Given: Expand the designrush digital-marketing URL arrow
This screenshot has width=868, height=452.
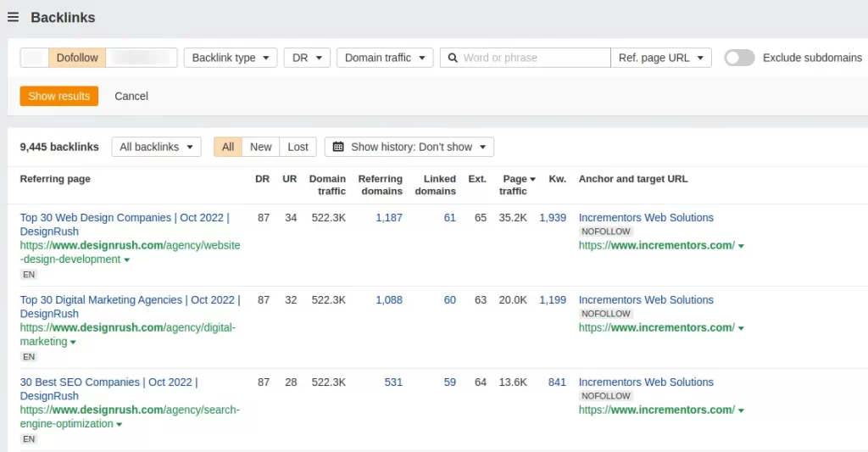Looking at the screenshot, I should [x=73, y=343].
